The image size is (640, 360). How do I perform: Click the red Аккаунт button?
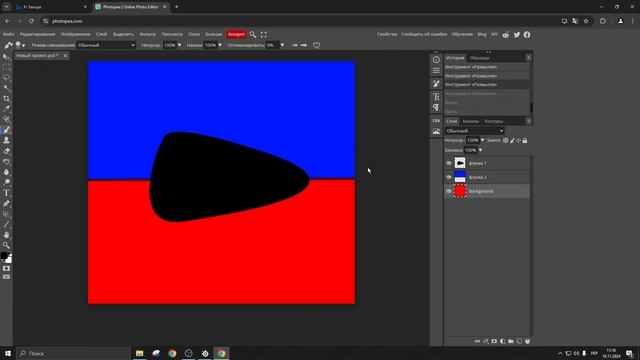[x=236, y=35]
